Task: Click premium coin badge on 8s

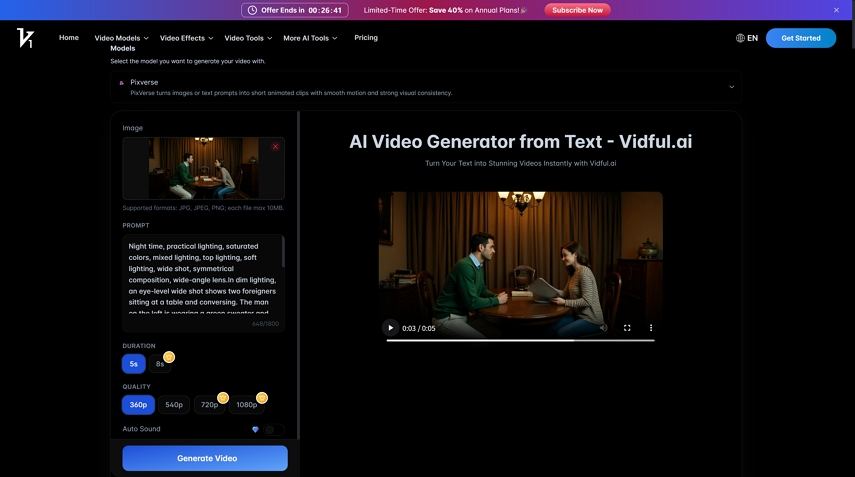Action: click(169, 357)
